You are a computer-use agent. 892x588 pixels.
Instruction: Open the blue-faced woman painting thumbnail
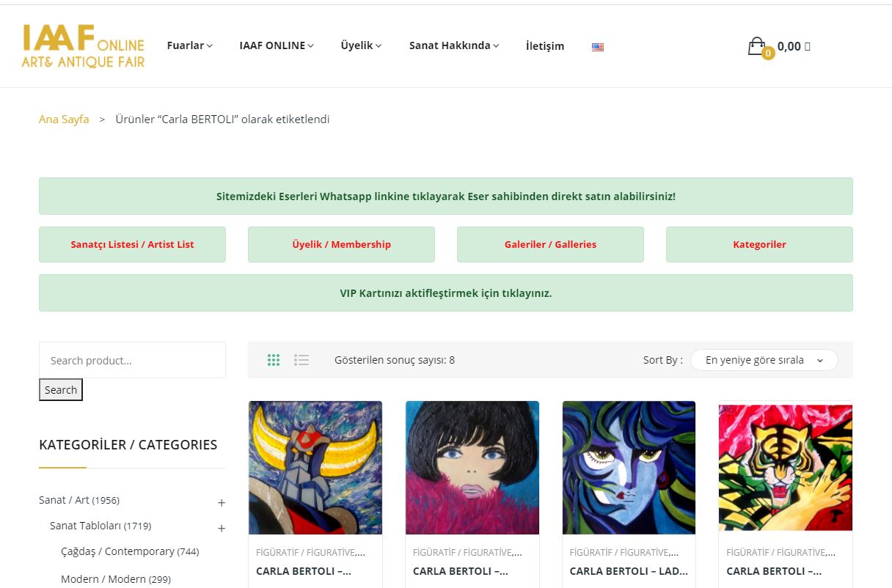point(629,468)
